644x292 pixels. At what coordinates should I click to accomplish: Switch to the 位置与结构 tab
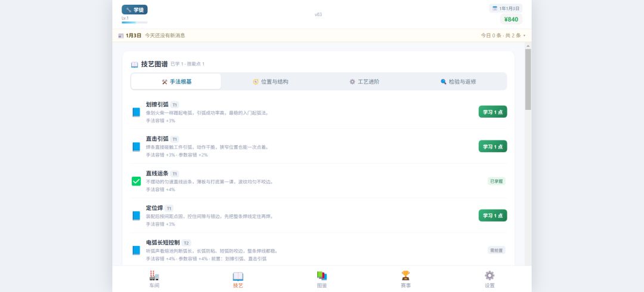(x=270, y=81)
